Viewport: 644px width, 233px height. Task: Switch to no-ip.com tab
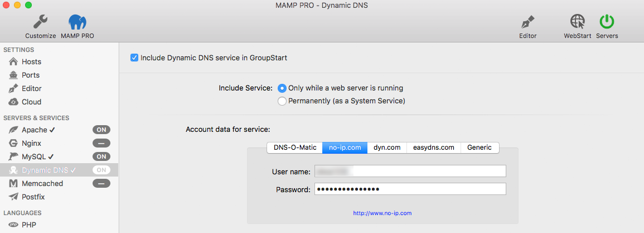(345, 148)
